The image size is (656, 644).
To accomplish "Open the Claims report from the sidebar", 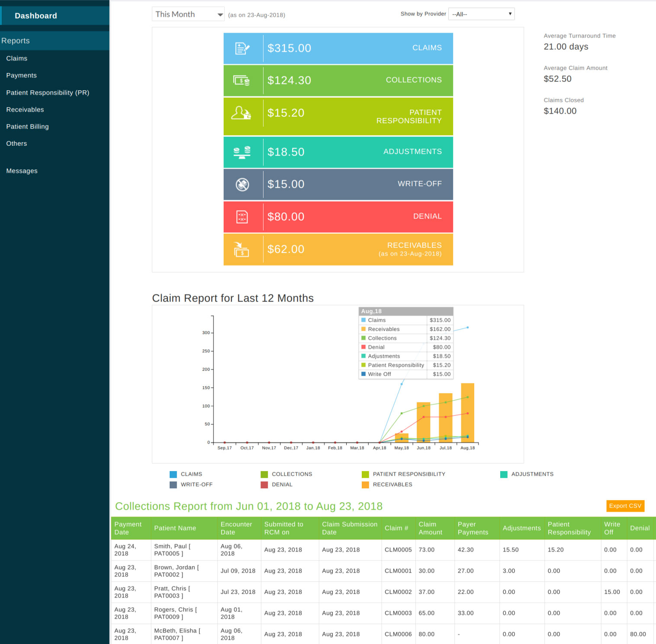I will coord(16,58).
